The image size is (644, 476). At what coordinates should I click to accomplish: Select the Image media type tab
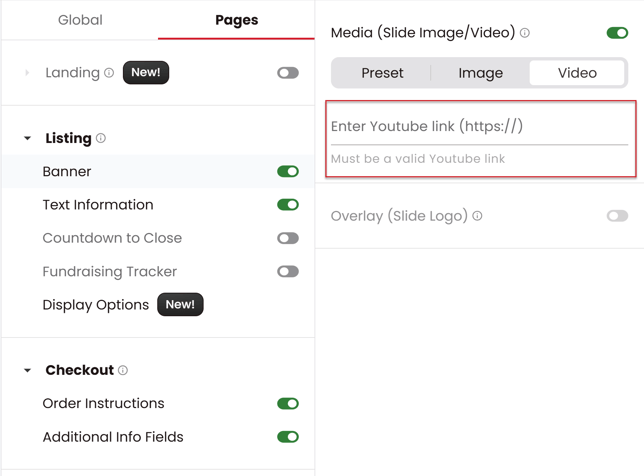pos(481,73)
